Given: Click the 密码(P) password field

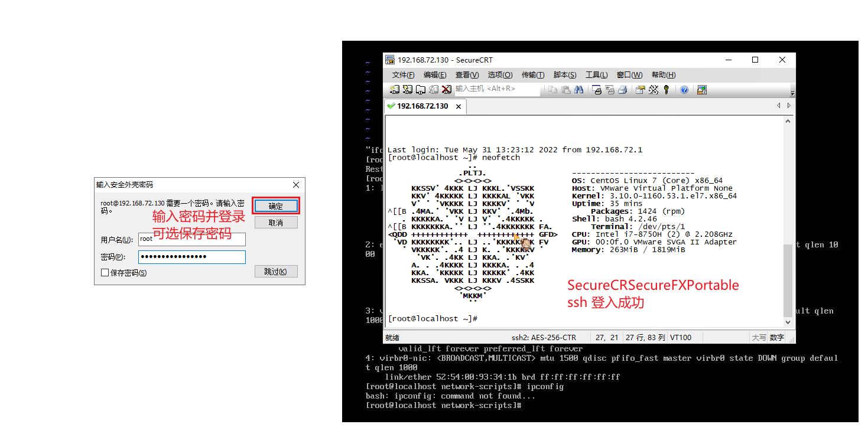Looking at the screenshot, I should 191,257.
